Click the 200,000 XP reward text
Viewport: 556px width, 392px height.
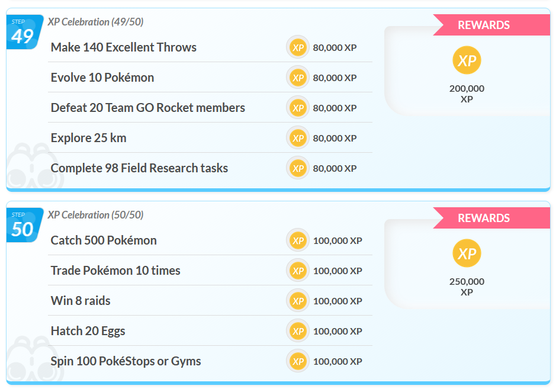tap(467, 94)
